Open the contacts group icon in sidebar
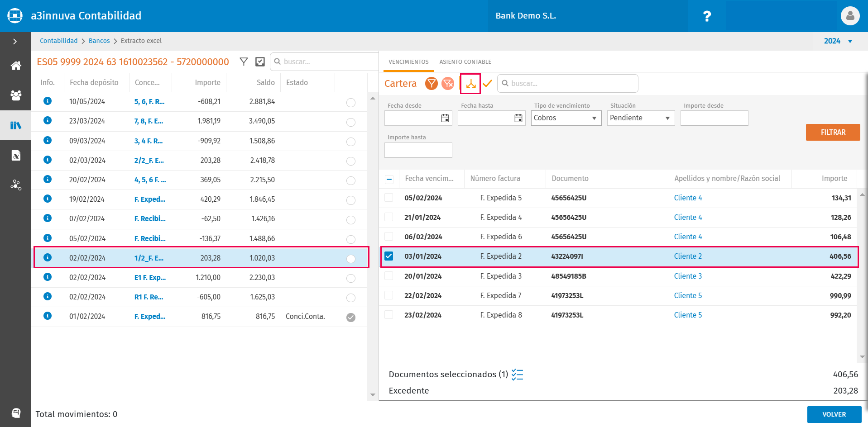This screenshot has width=868, height=427. point(16,95)
